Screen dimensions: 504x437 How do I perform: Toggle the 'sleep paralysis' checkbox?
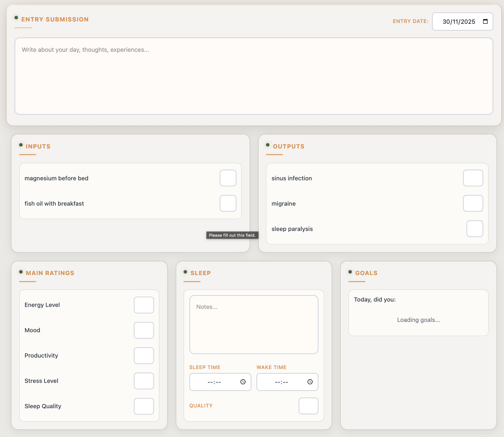(475, 229)
